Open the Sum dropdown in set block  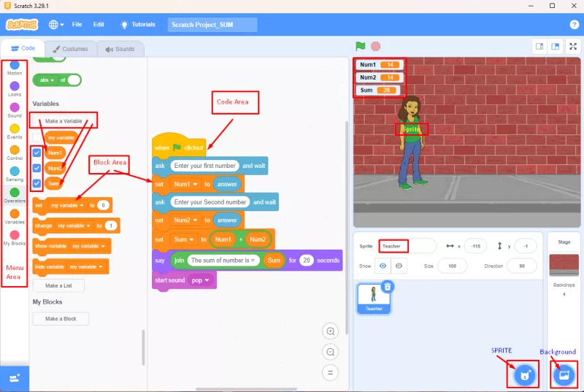click(x=184, y=239)
